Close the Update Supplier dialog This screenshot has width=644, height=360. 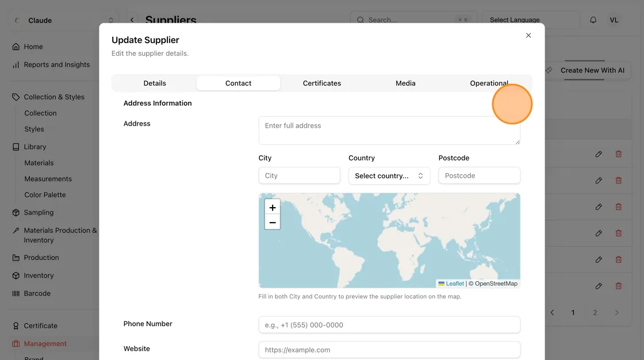coord(528,35)
